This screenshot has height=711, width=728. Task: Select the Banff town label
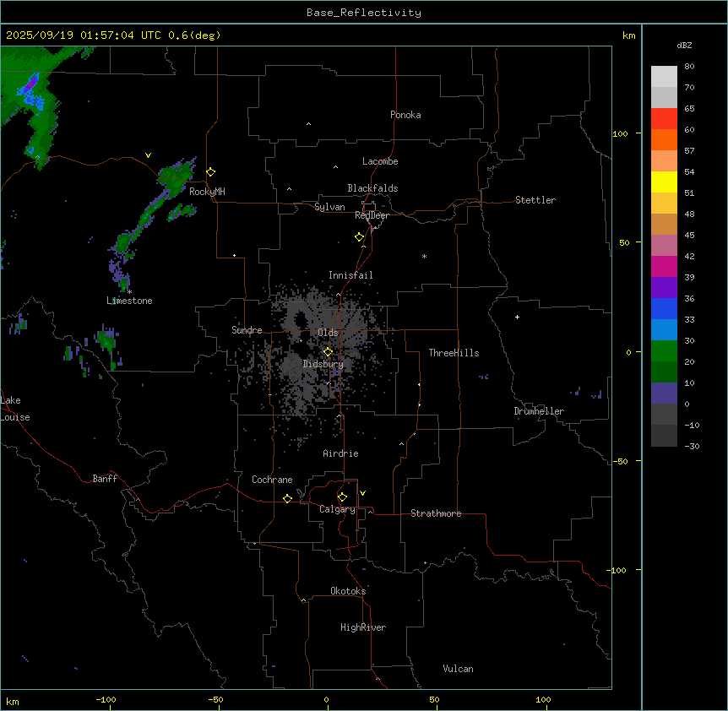point(105,479)
